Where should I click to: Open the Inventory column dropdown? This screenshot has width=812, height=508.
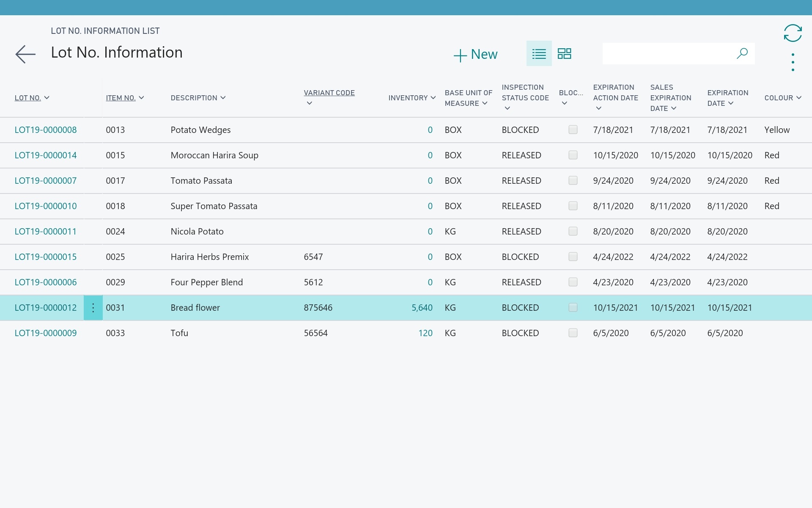click(433, 98)
